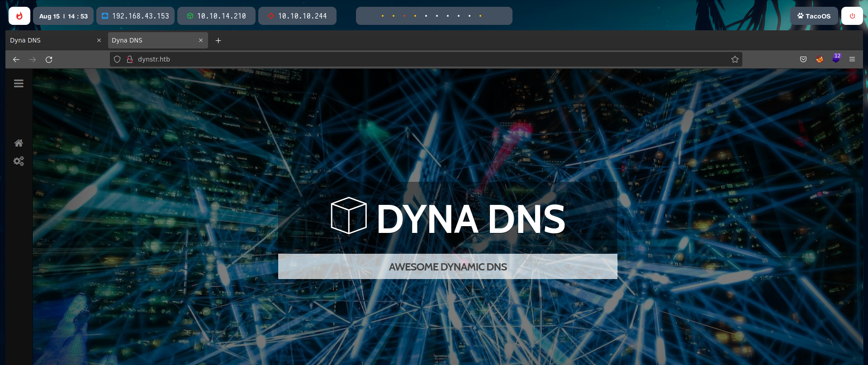Click the 10.10.10.244 target IP widget

[297, 16]
